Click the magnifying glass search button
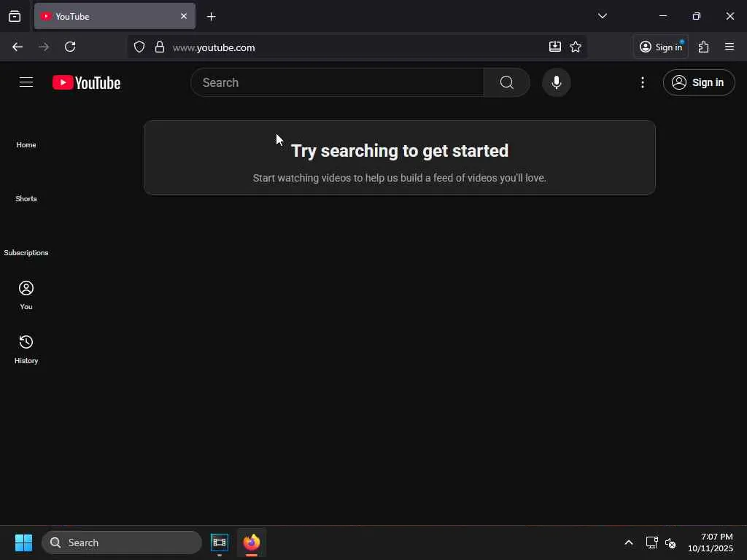 pyautogui.click(x=507, y=82)
